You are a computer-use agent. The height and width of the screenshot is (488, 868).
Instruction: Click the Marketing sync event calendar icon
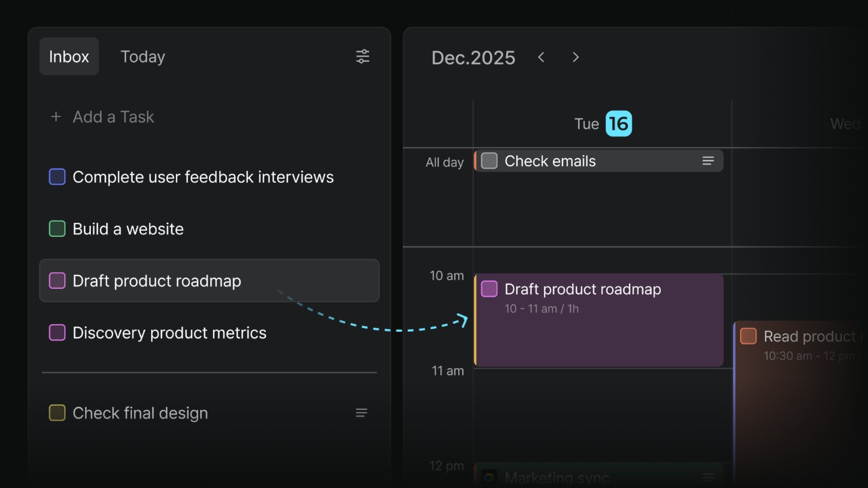click(489, 477)
